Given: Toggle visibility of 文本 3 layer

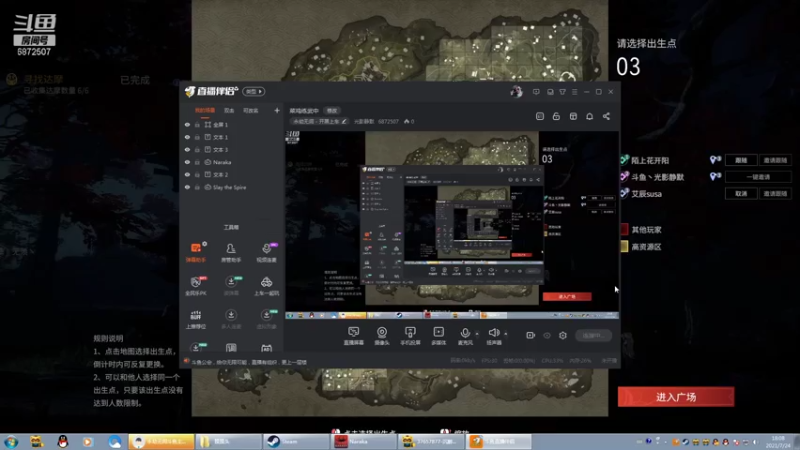Looking at the screenshot, I should tap(187, 149).
